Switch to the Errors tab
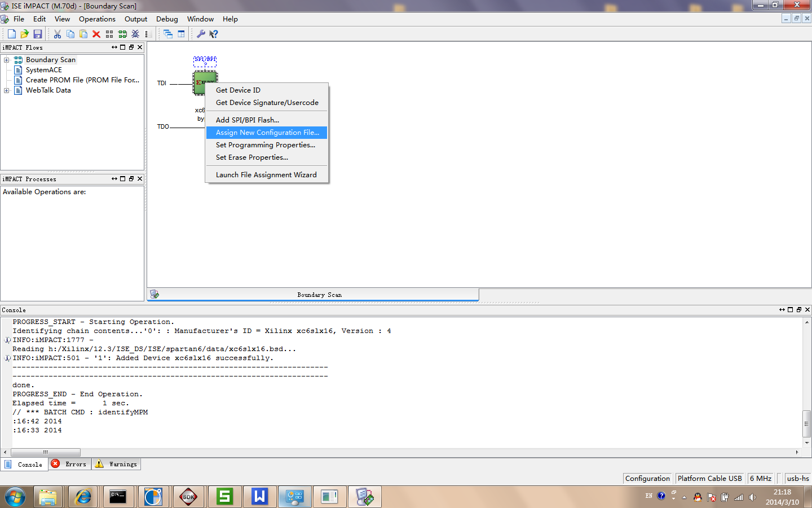 click(x=70, y=464)
